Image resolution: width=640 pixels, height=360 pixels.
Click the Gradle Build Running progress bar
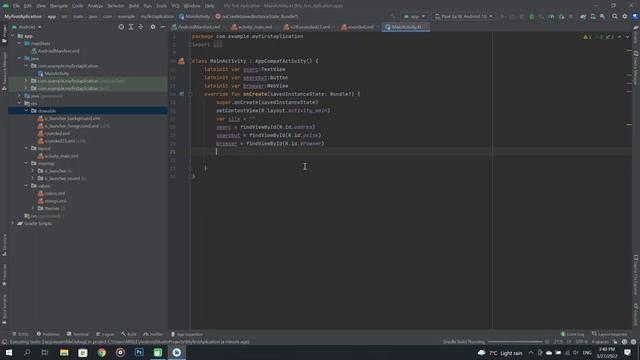(515, 342)
